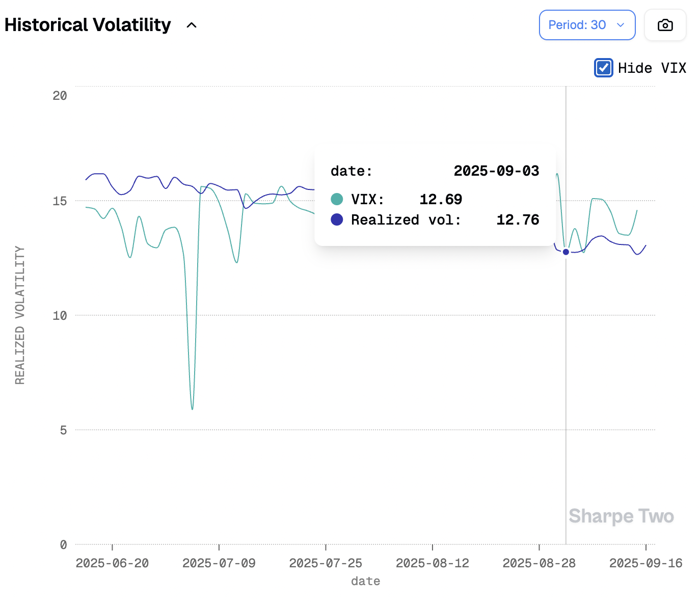Click the blue Realized vol dot in tooltip

[337, 219]
